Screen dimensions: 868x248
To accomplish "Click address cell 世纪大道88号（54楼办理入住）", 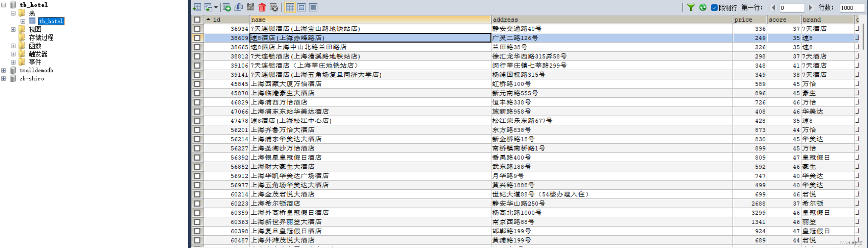I will (x=612, y=194).
